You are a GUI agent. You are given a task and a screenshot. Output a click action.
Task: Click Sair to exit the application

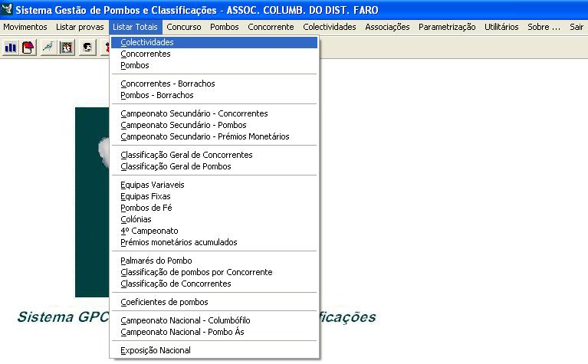click(577, 27)
